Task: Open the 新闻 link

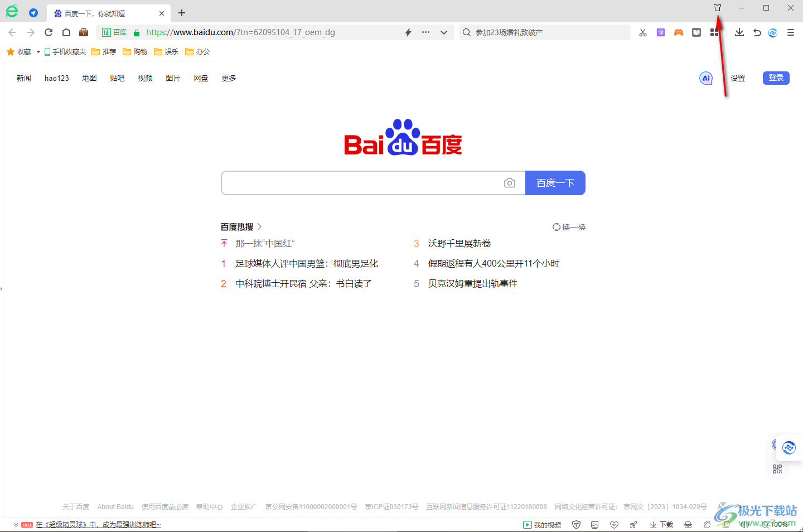Action: pyautogui.click(x=24, y=78)
